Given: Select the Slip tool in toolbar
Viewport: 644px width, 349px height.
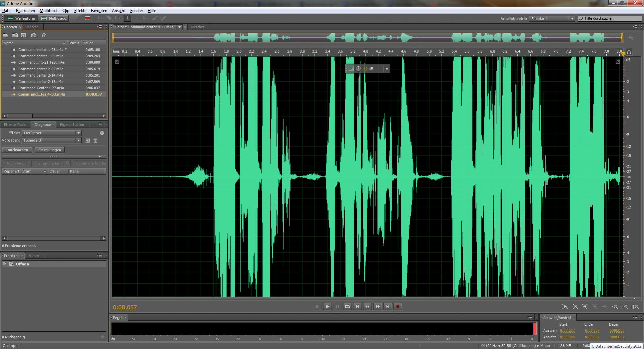Looking at the screenshot, I should (118, 18).
